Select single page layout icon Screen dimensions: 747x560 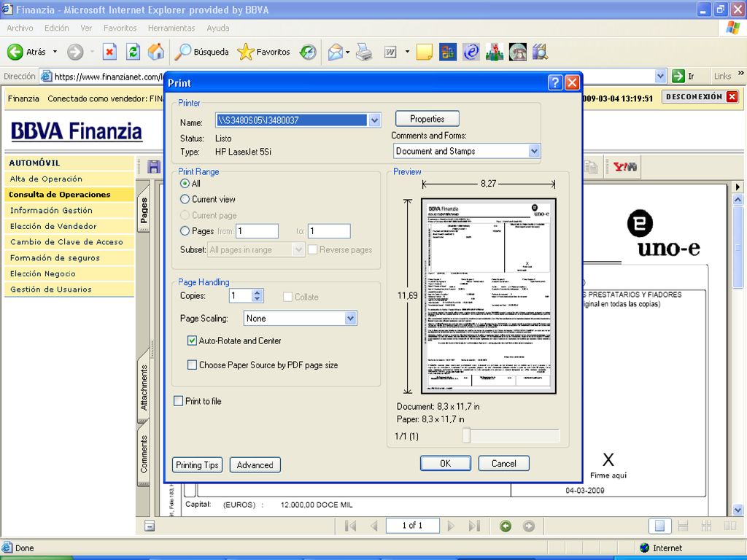pos(659,526)
